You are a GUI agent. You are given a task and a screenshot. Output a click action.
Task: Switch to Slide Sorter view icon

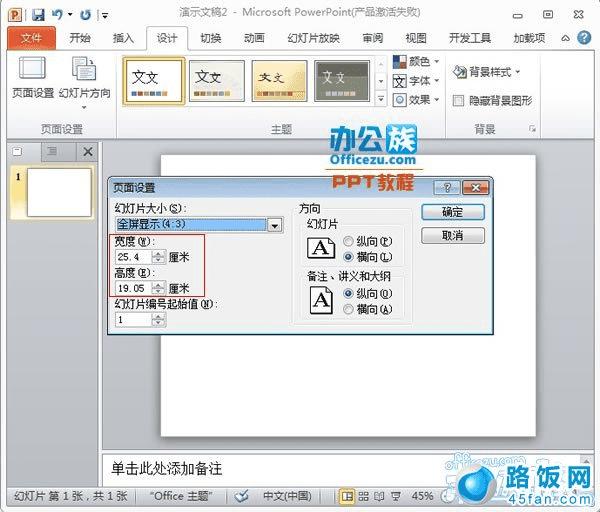pos(364,497)
